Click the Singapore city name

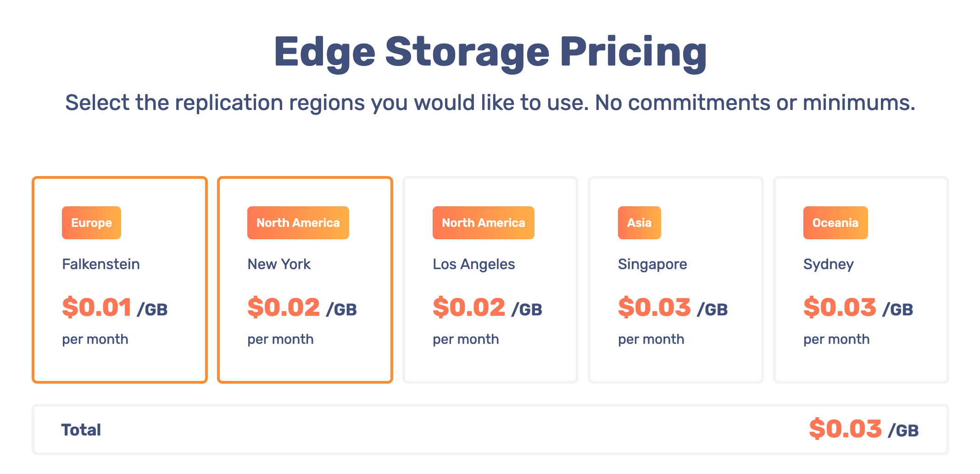[x=652, y=265]
